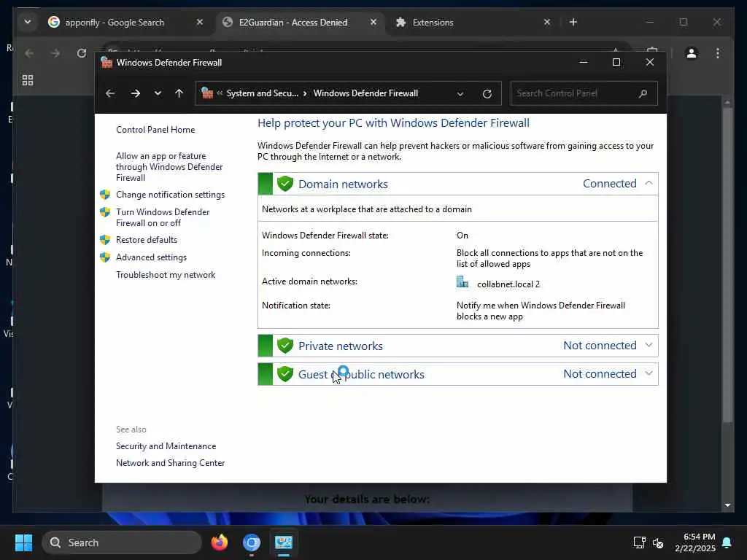
Task: Select the System and Security breadcrumb
Action: pos(262,93)
